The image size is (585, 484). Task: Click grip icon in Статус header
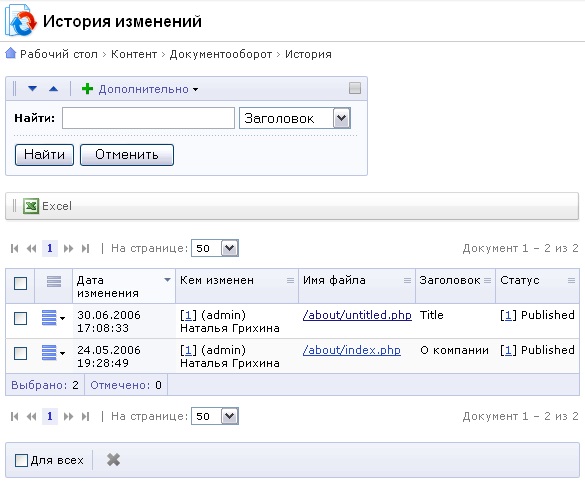pyautogui.click(x=571, y=280)
